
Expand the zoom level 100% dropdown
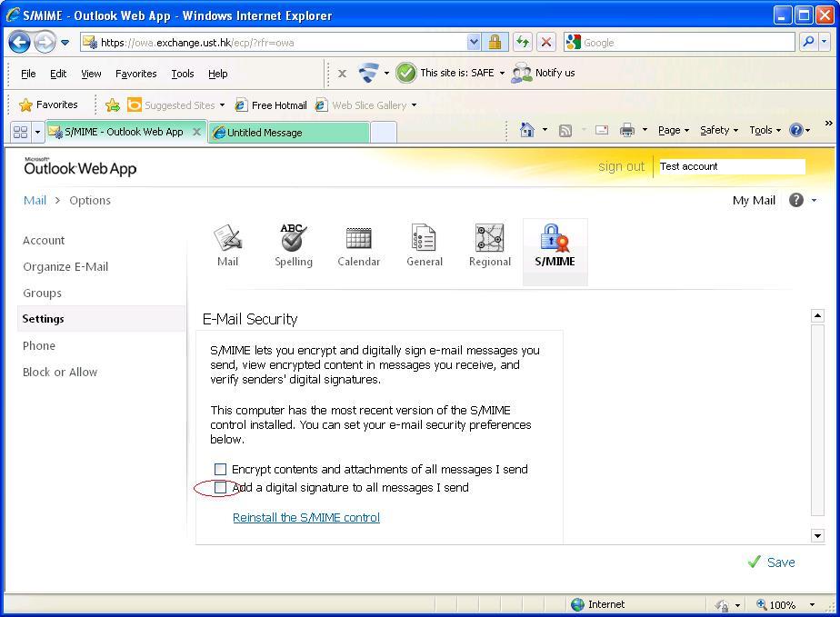(x=813, y=604)
